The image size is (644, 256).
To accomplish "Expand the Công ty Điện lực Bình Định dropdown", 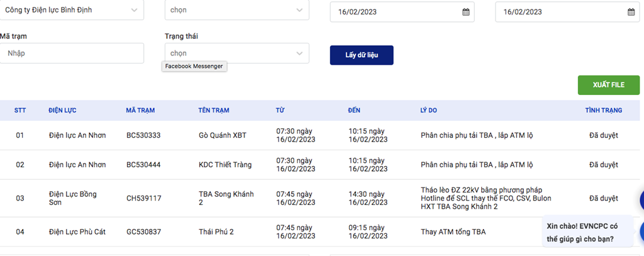I will coord(134,10).
